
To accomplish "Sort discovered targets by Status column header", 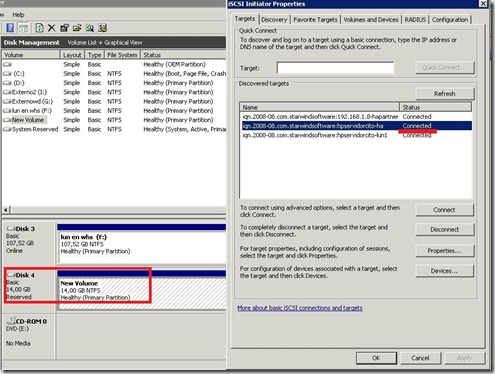I will pos(435,107).
